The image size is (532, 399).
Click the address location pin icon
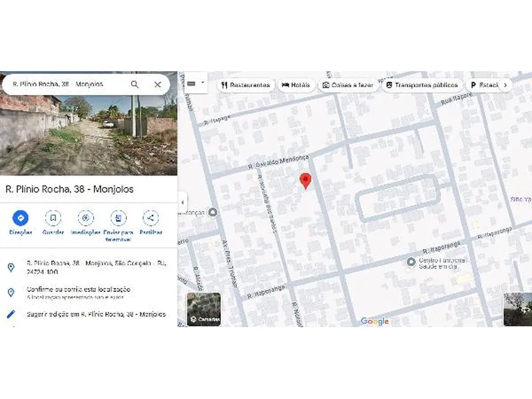tap(11, 267)
